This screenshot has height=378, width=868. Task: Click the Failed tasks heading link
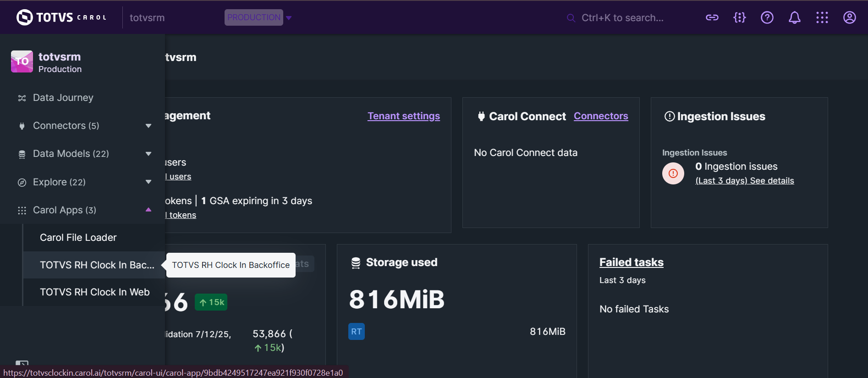pyautogui.click(x=631, y=262)
